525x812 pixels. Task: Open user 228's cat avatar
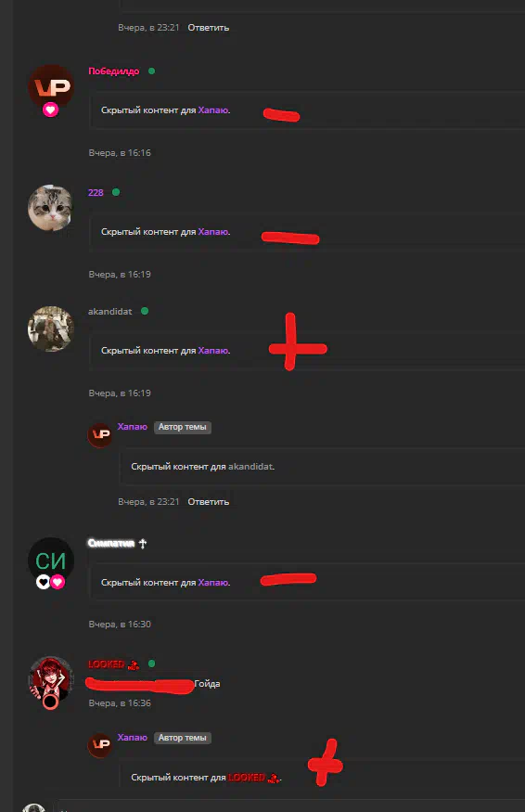(x=51, y=208)
